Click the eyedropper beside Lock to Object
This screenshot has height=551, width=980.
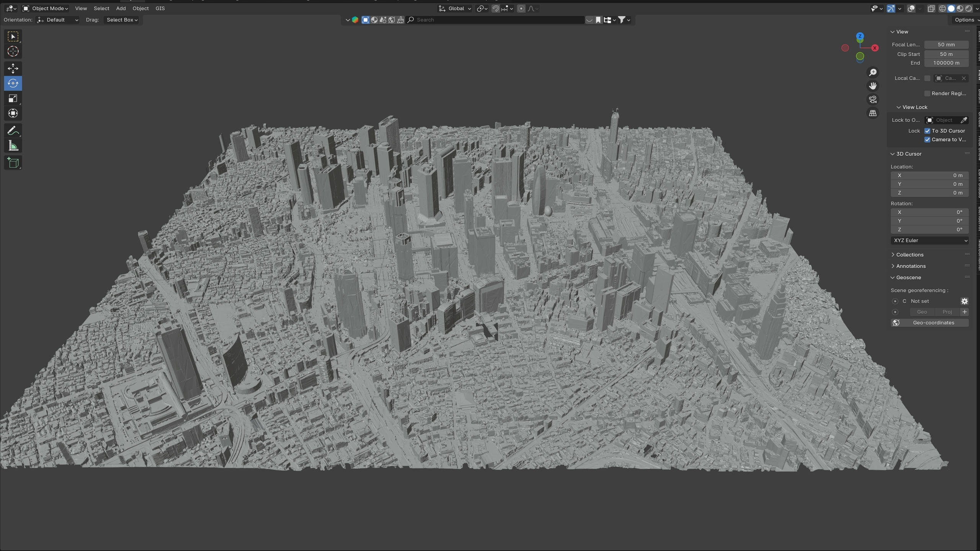click(x=964, y=120)
